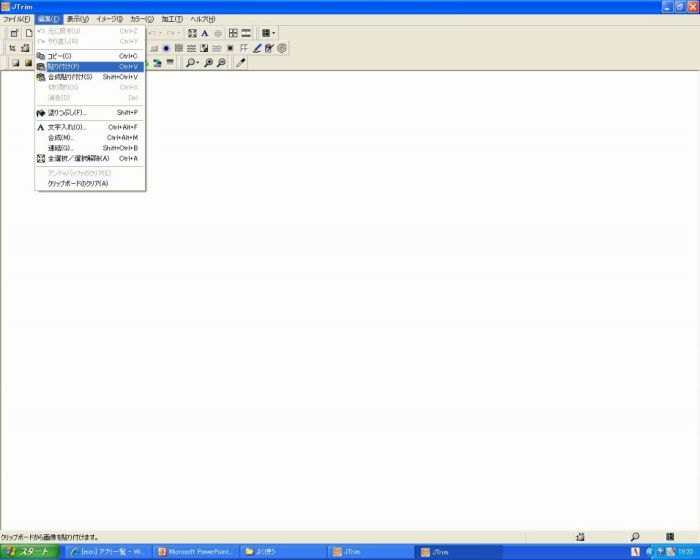Open the イメージ(I) menu

point(108,19)
